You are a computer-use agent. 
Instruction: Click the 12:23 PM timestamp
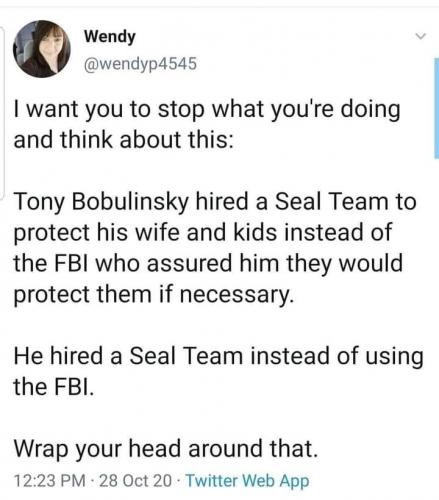pyautogui.click(x=49, y=481)
